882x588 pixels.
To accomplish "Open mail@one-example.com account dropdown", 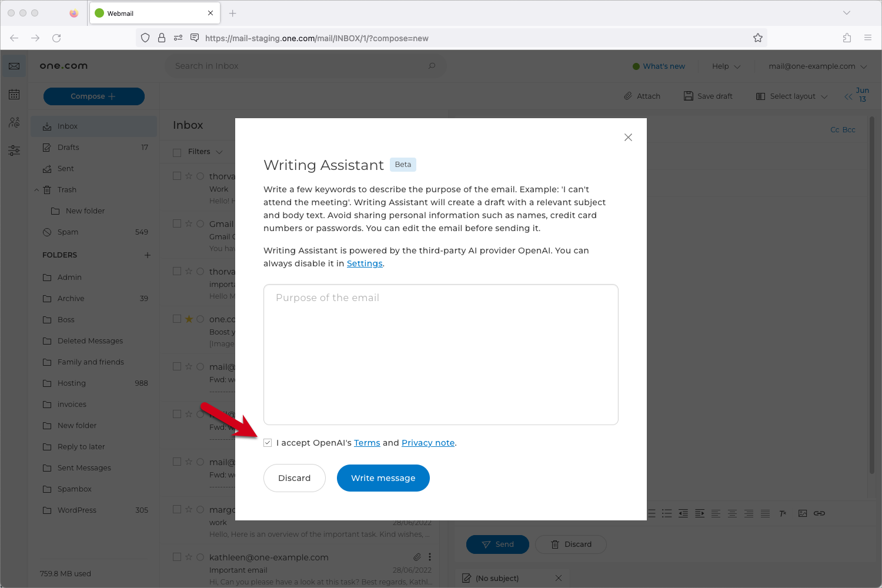I will [817, 66].
